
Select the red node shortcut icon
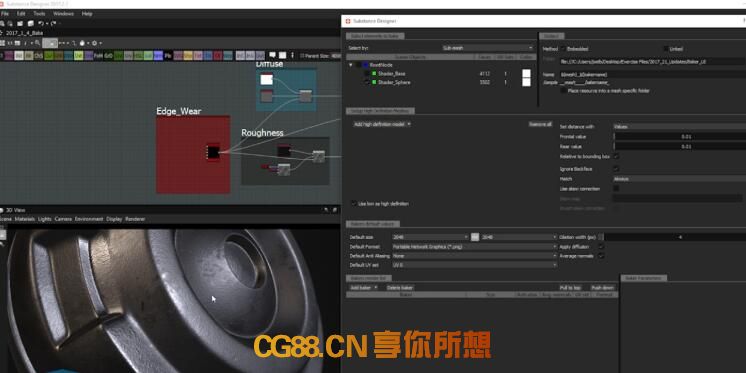(x=218, y=56)
